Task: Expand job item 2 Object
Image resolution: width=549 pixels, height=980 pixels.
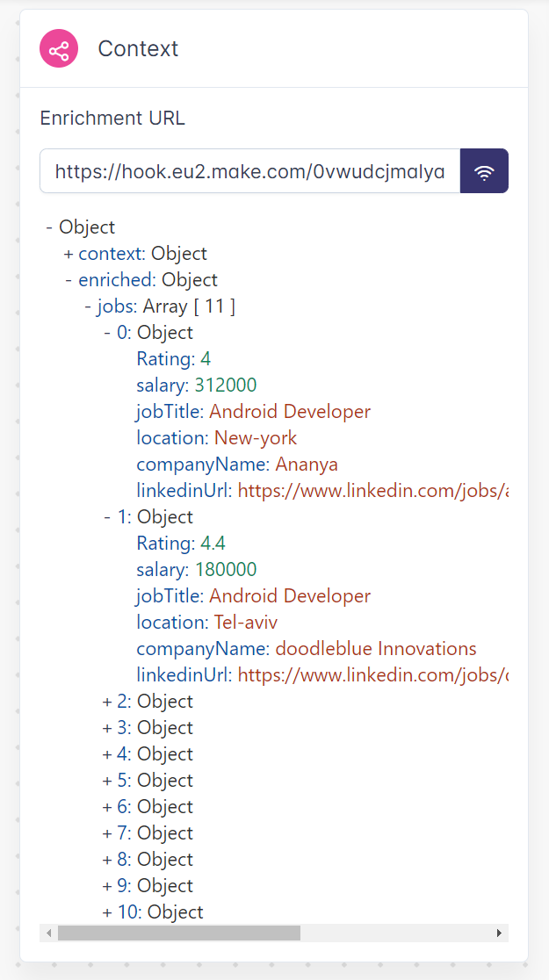Action: pos(107,702)
